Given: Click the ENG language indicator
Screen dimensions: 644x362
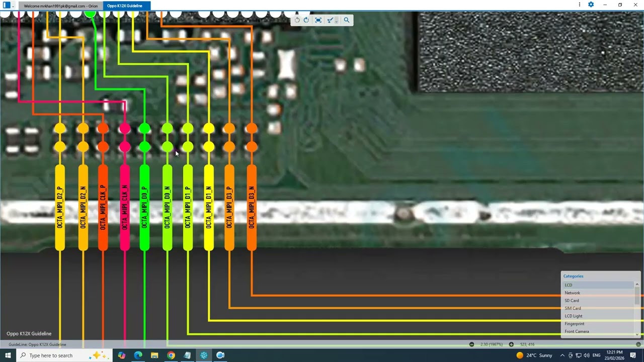Looking at the screenshot, I should [x=596, y=355].
